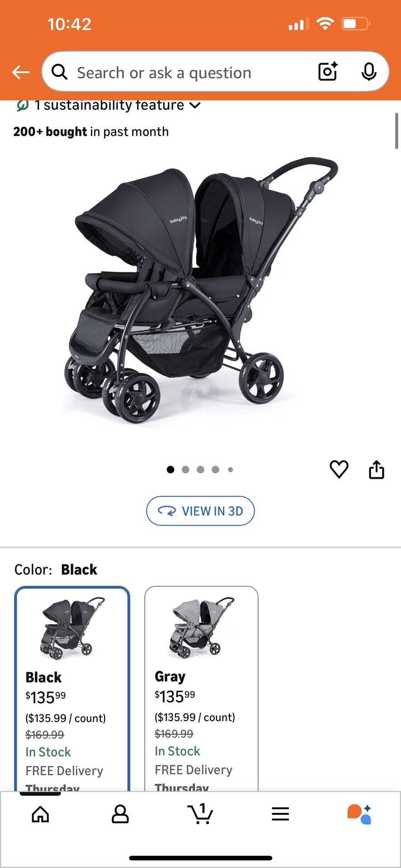The image size is (401, 868).
Task: Jump to the fourth image dot
Action: click(216, 470)
